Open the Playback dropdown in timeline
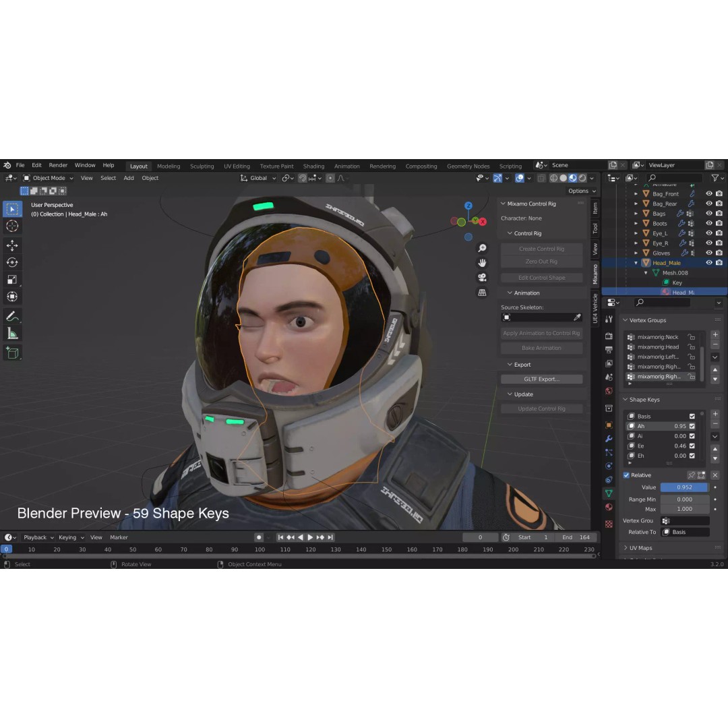This screenshot has width=728, height=728. coord(39,537)
